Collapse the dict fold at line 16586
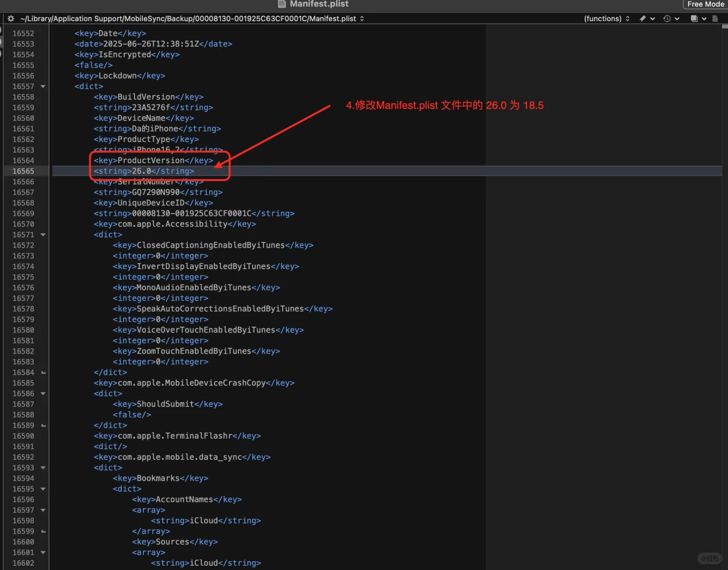728x570 pixels. coord(43,394)
